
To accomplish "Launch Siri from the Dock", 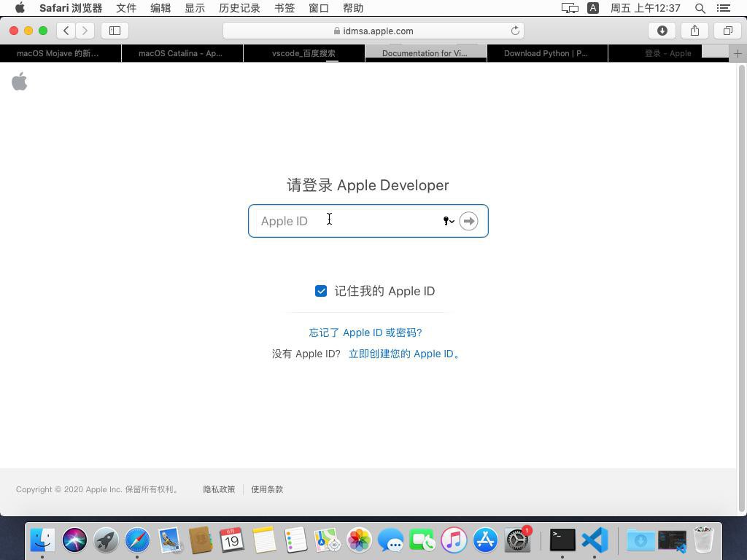I will click(x=74, y=540).
